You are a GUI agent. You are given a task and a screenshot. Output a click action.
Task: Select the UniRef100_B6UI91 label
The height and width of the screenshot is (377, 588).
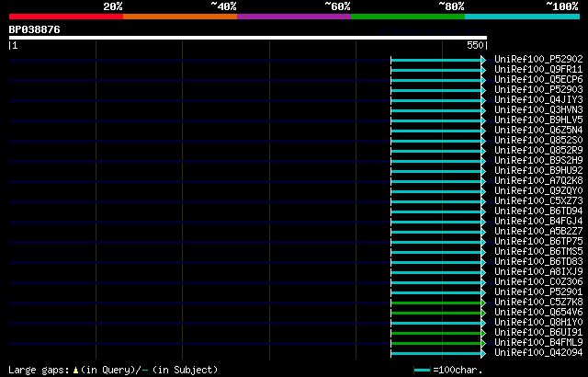tap(538, 332)
